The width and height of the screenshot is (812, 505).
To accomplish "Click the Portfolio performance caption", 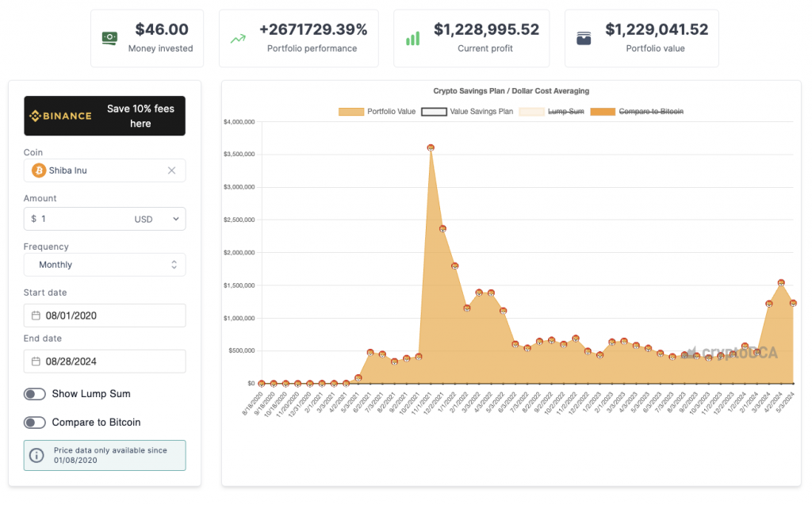I will click(x=312, y=48).
